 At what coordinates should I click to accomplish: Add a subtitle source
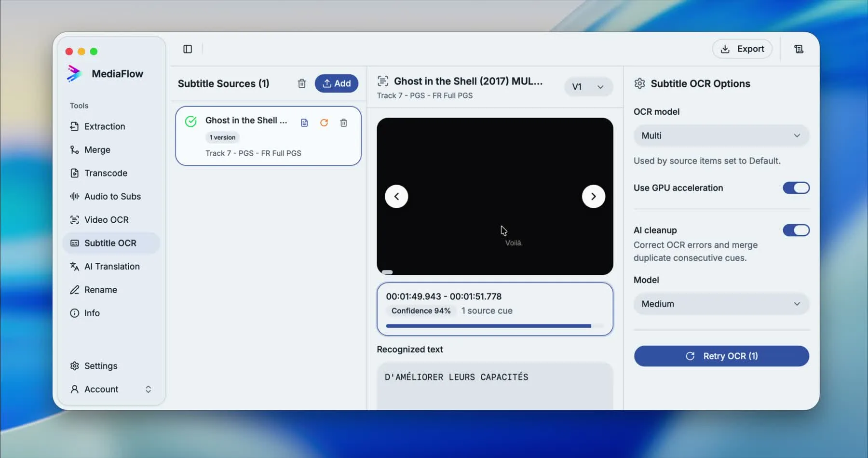[x=337, y=83]
